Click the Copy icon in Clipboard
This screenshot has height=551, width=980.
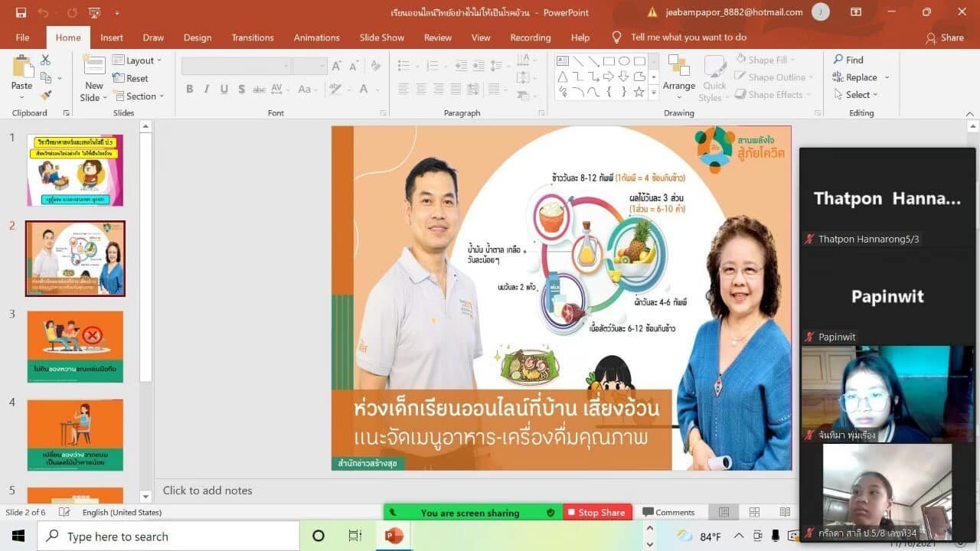[45, 78]
